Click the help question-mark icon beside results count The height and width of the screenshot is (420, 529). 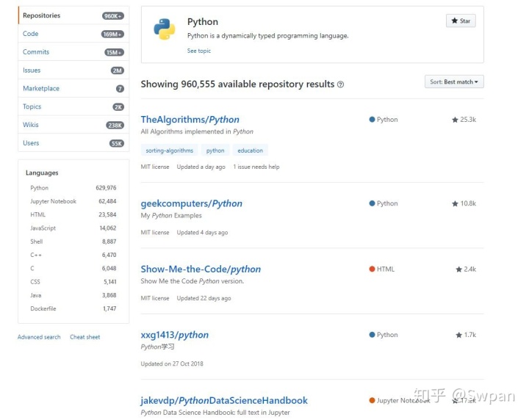(x=341, y=84)
